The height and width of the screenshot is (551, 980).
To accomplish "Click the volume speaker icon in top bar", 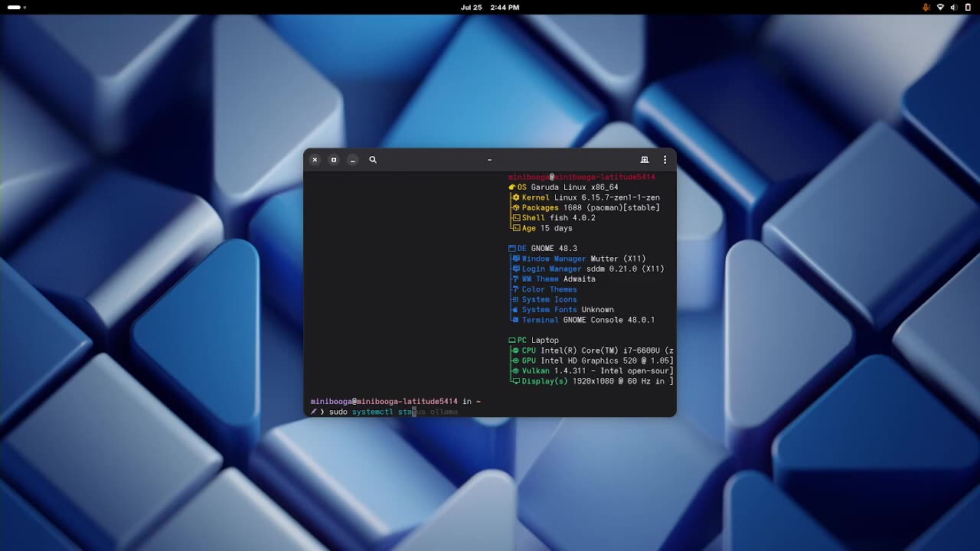I will (x=954, y=8).
